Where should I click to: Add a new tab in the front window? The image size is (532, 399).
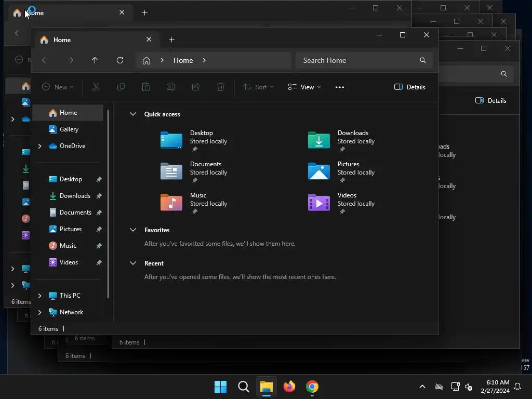click(171, 40)
